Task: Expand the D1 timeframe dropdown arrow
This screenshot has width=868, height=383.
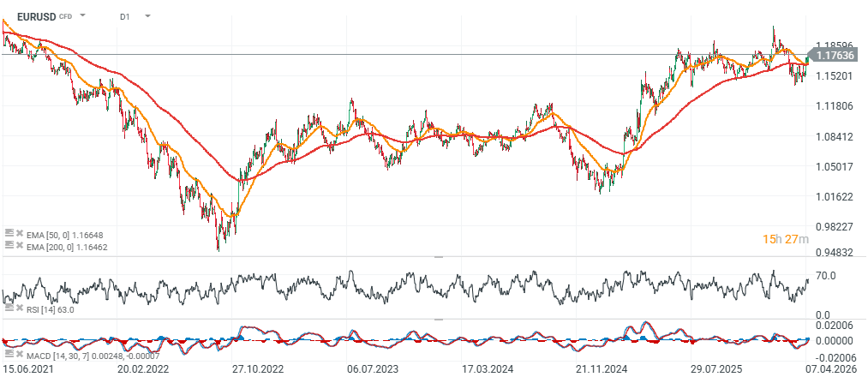Action: [x=147, y=15]
